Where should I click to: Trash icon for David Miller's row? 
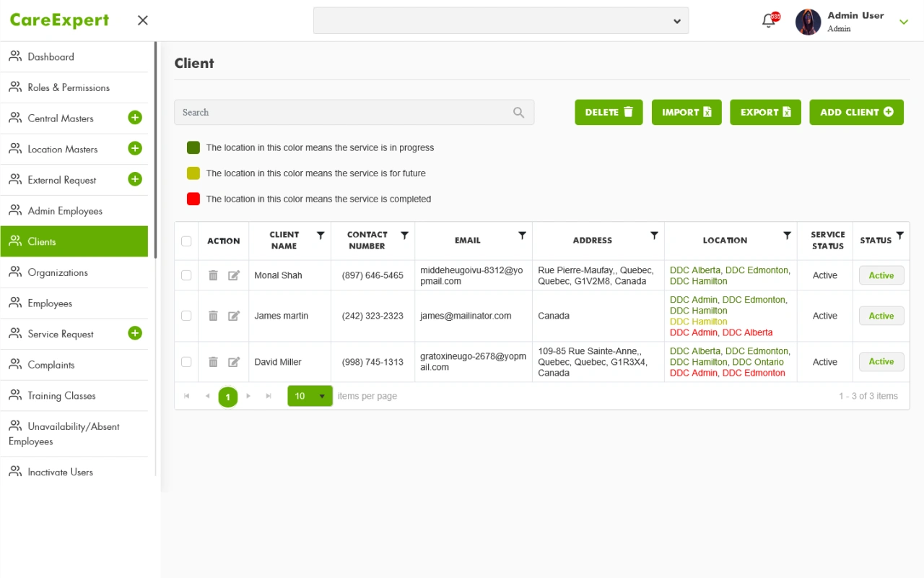[213, 362]
